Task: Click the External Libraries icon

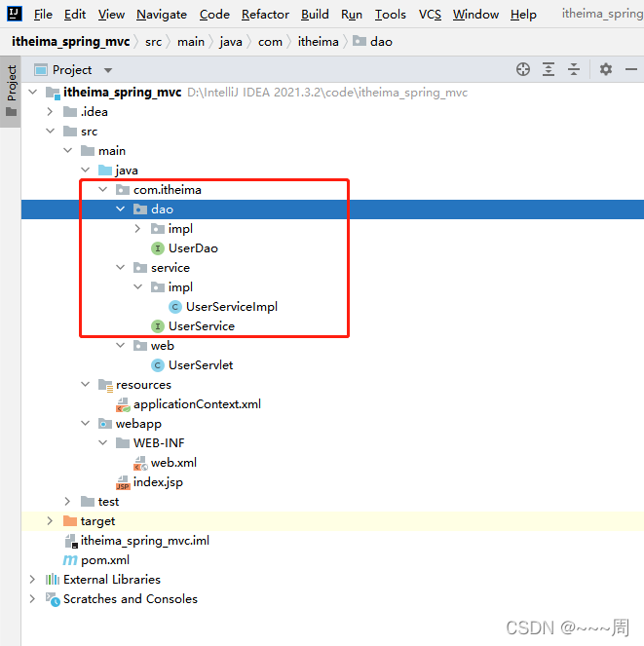Action: pos(53,580)
